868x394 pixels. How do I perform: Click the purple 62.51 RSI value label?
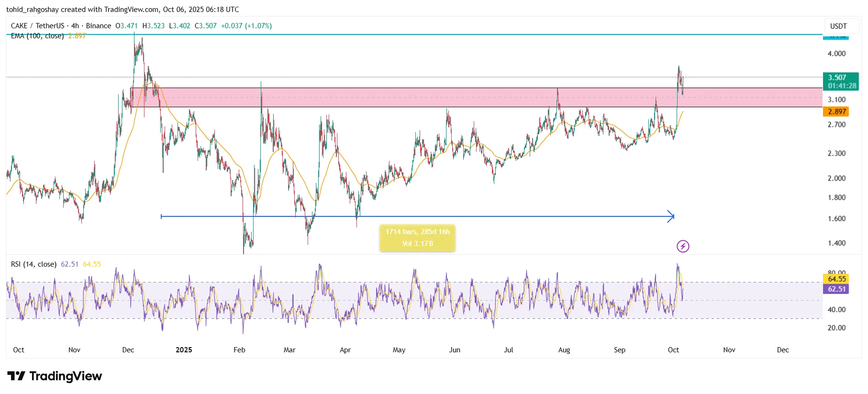[836, 289]
